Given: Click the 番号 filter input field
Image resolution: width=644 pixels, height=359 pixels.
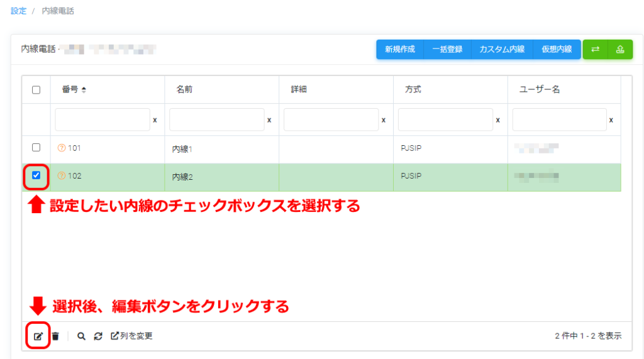Looking at the screenshot, I should tap(102, 119).
